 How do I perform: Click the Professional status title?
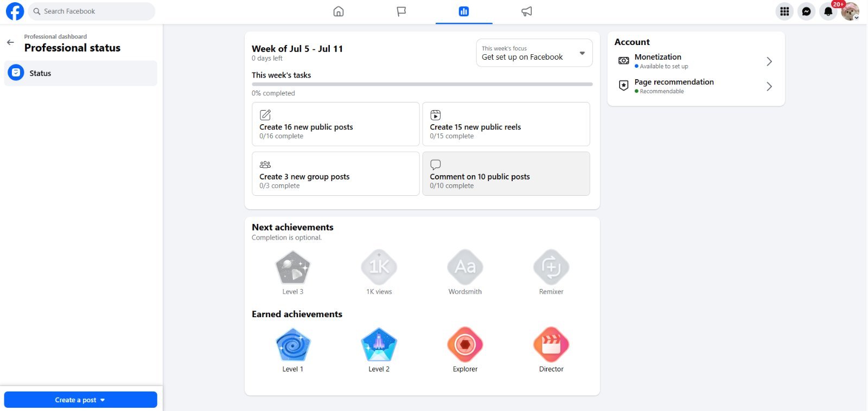click(x=72, y=48)
